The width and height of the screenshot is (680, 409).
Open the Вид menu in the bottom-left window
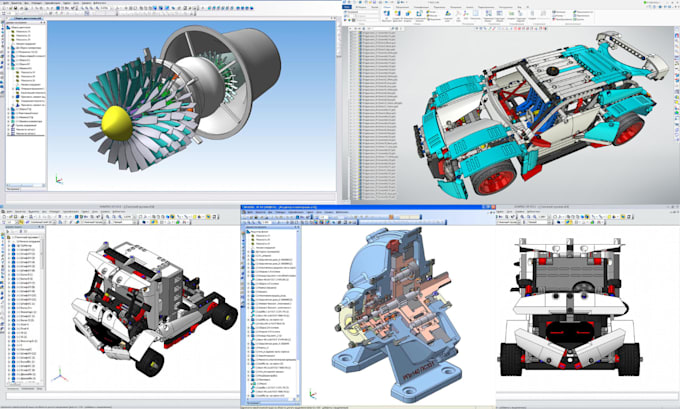click(44, 212)
